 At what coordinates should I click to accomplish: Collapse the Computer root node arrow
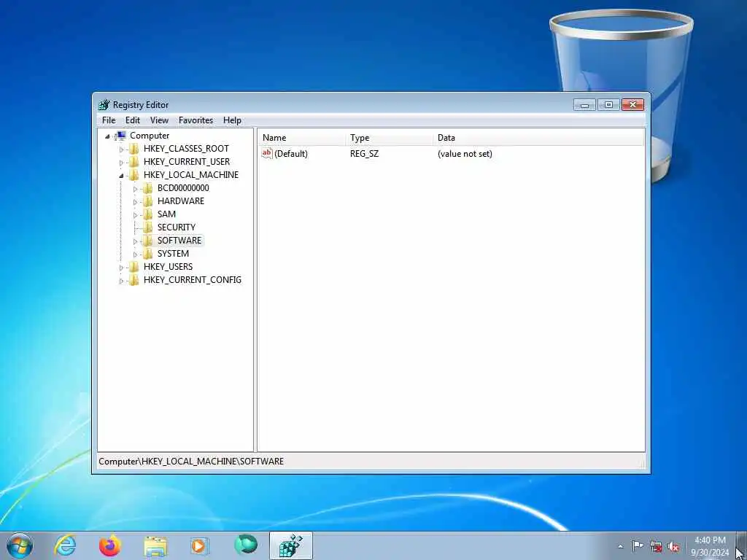click(107, 136)
